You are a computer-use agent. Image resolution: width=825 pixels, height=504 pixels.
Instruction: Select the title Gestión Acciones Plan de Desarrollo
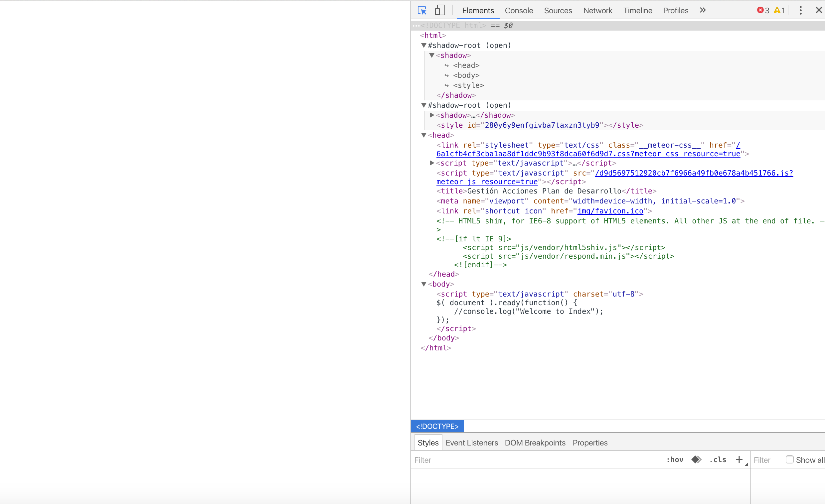[x=547, y=191]
